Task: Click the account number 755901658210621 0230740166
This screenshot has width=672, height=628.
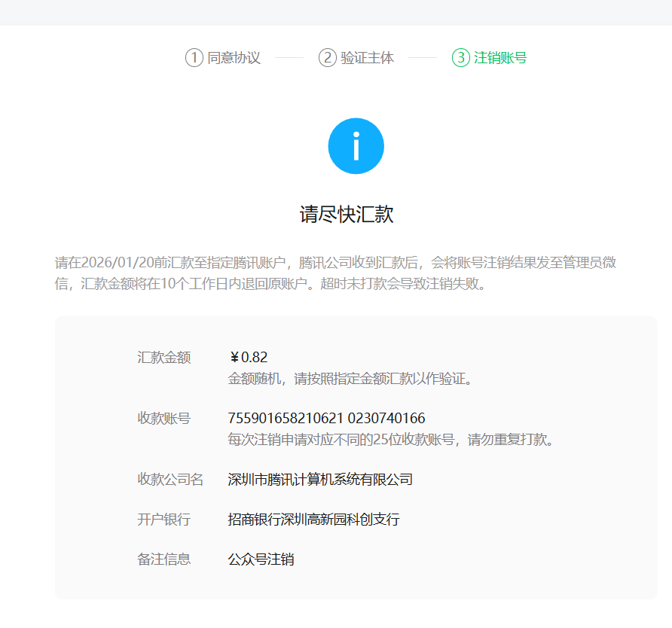Action: 326,418
